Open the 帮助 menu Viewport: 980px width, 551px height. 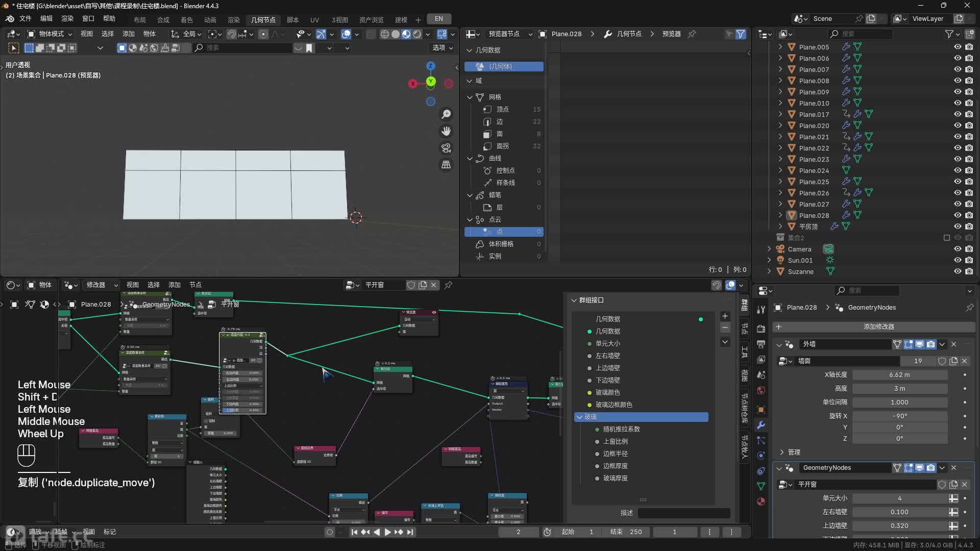(x=109, y=19)
